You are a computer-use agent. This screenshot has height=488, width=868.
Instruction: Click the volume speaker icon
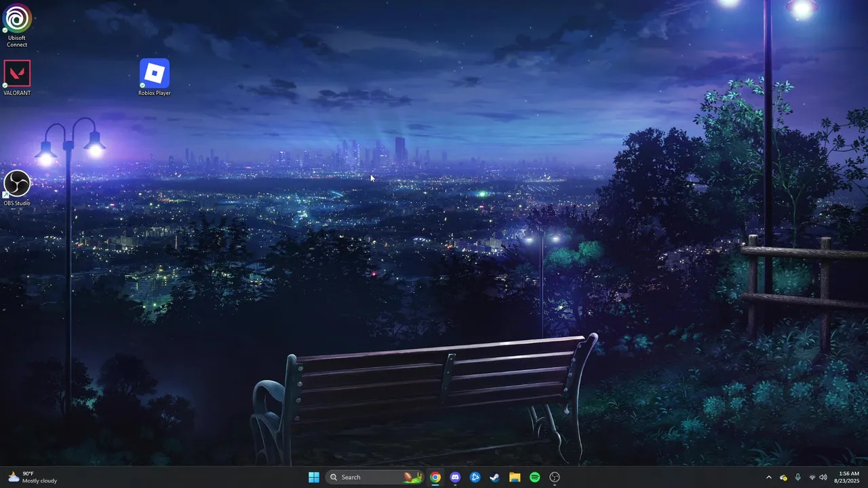click(x=823, y=477)
